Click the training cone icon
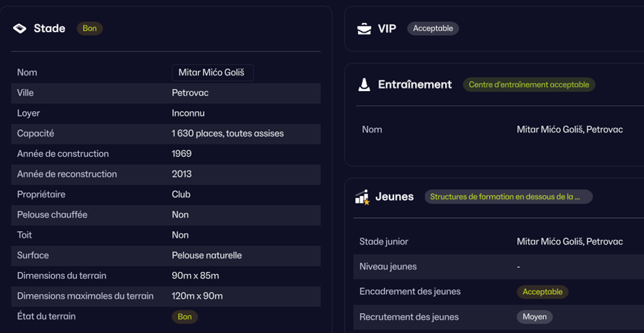 [364, 84]
